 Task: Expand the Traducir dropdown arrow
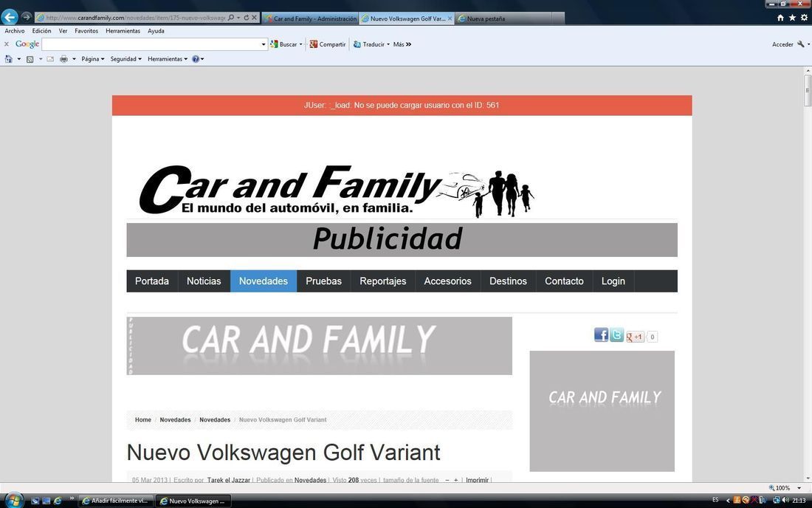(x=388, y=44)
